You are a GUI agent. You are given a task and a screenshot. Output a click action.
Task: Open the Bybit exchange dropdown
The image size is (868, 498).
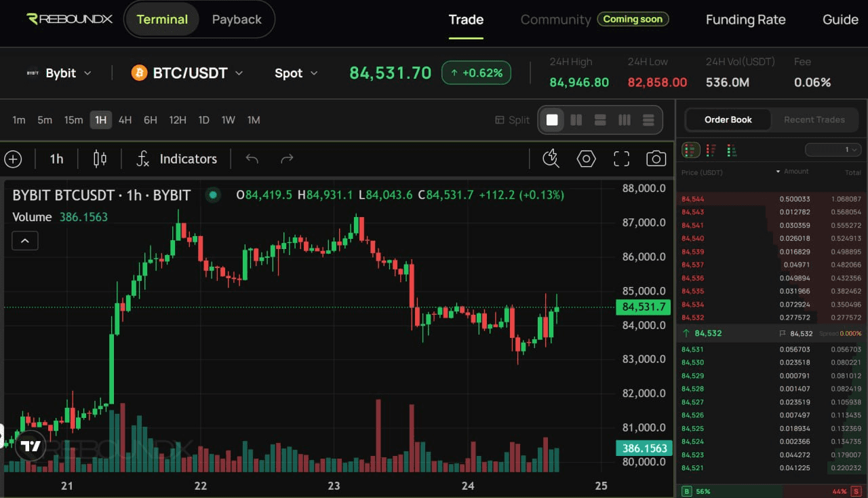pos(59,73)
